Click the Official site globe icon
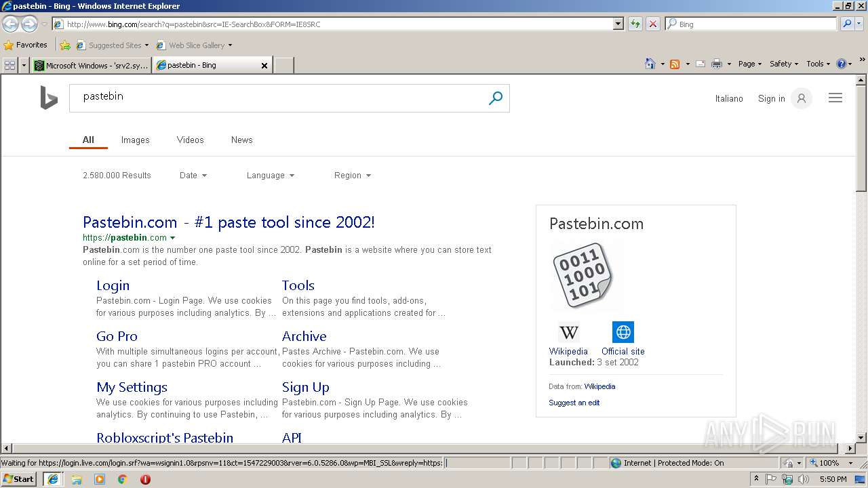This screenshot has height=488, width=868. coord(623,332)
